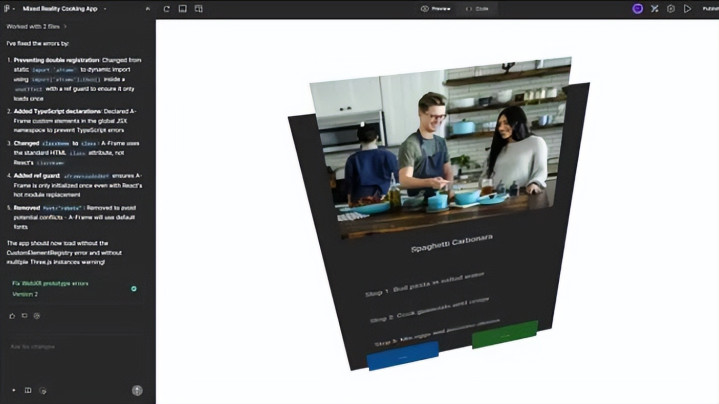The height and width of the screenshot is (404, 719).
Task: Switch to the Preview tab
Action: pyautogui.click(x=436, y=9)
